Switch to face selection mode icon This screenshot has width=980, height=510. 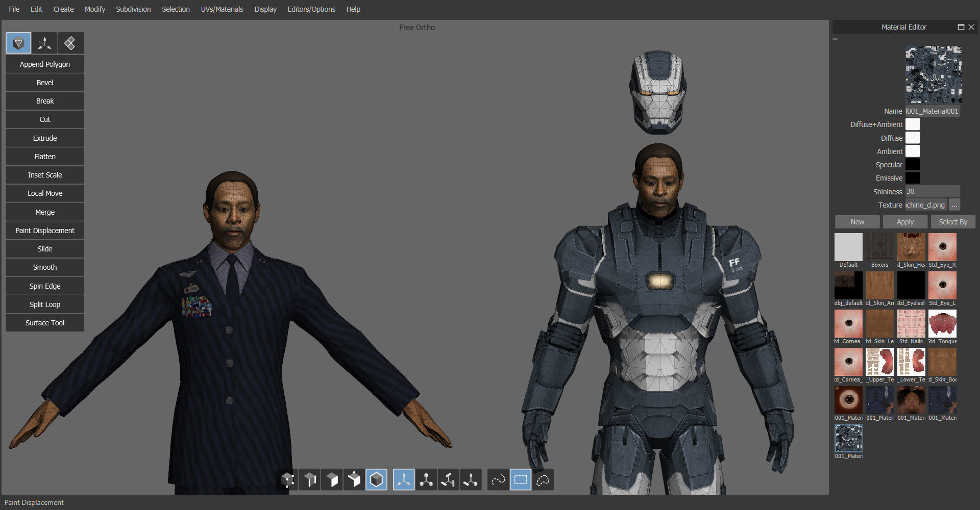click(x=332, y=480)
